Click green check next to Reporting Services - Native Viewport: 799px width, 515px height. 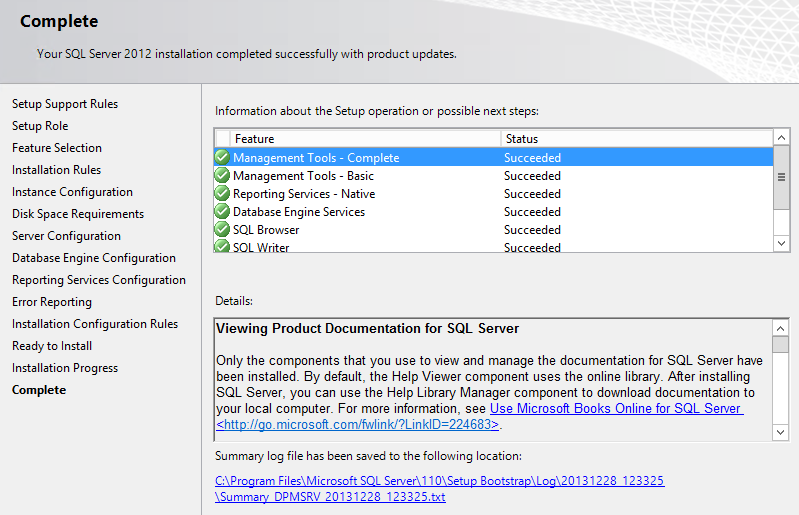point(222,194)
